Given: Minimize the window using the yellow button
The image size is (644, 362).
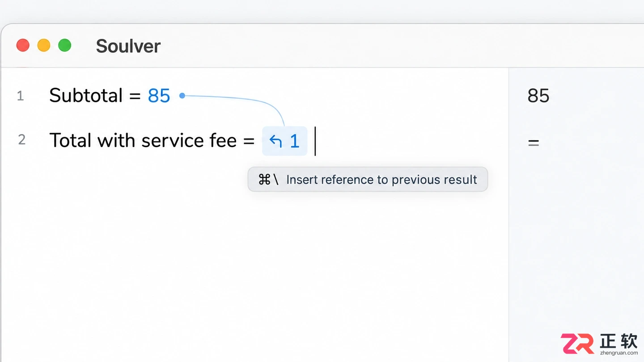Looking at the screenshot, I should click(x=44, y=45).
